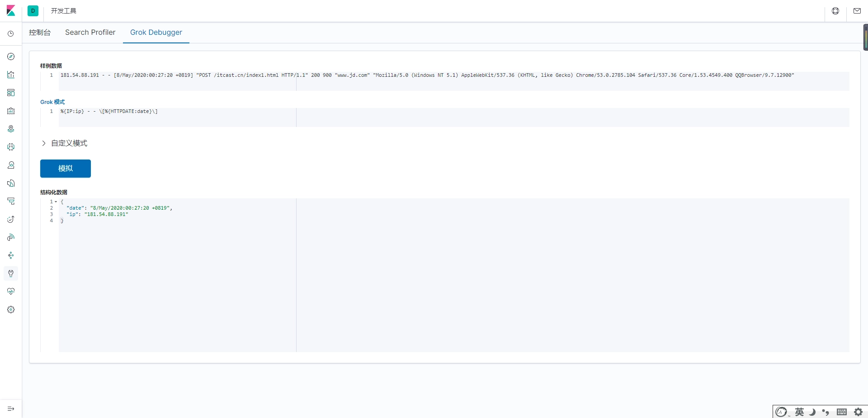Click the Grok 模式 label link

[x=52, y=102]
